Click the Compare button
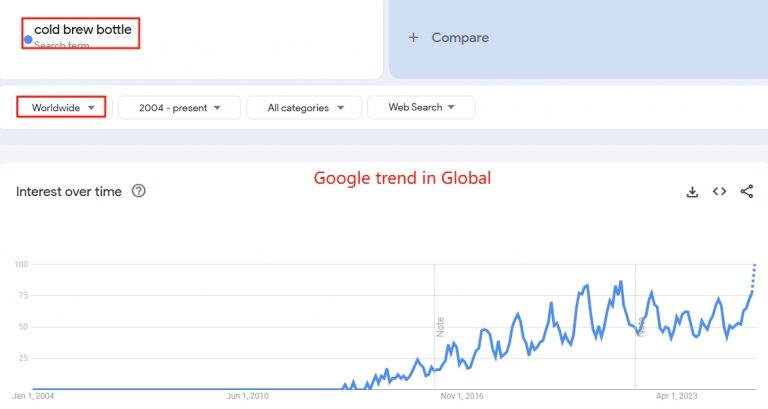 [x=448, y=37]
